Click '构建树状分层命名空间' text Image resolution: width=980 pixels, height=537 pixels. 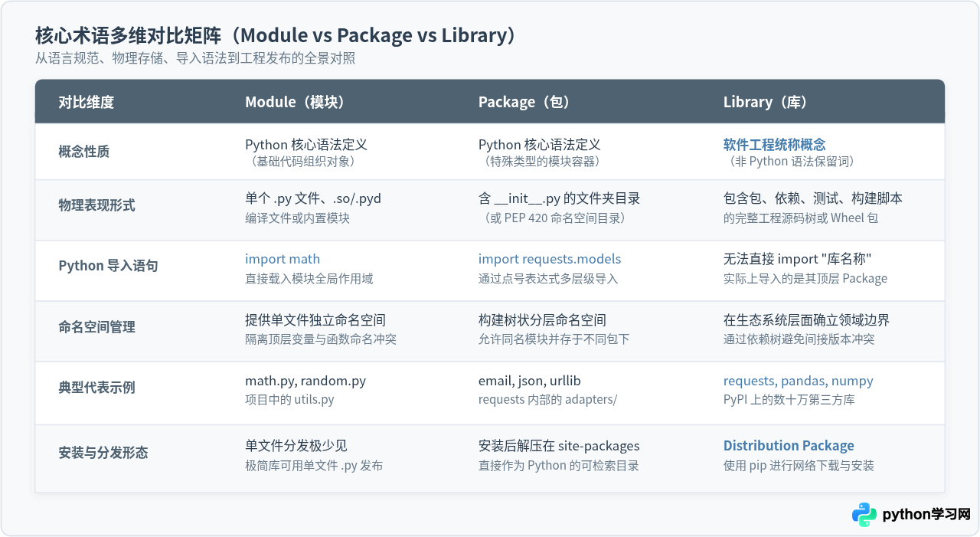click(x=542, y=320)
